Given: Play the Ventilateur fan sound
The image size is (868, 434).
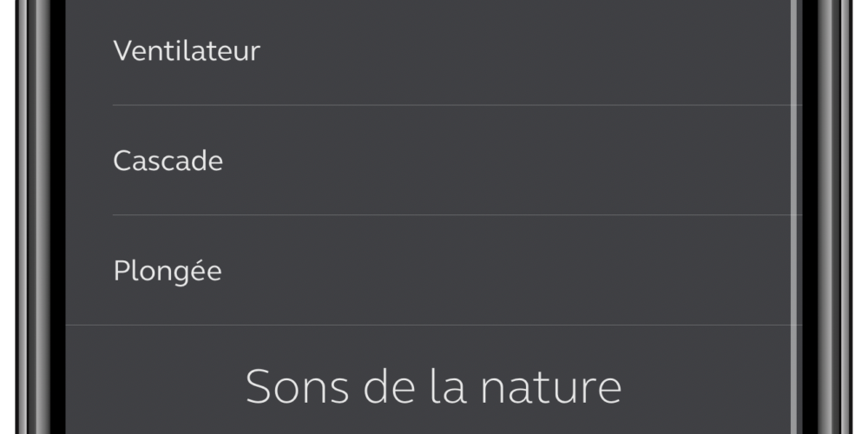Looking at the screenshot, I should (433, 52).
